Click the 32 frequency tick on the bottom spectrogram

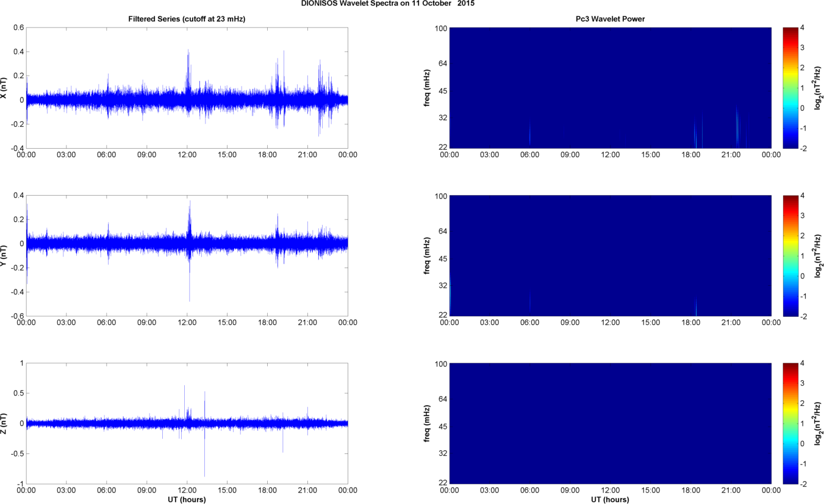coord(443,453)
